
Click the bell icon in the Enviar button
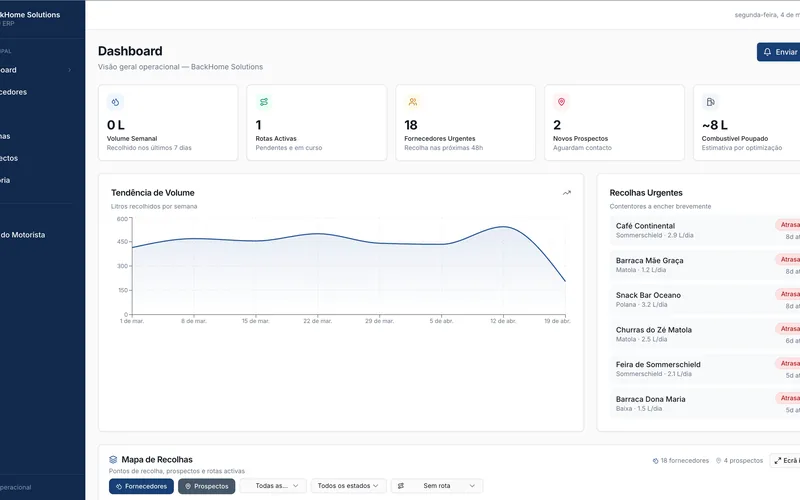[767, 52]
